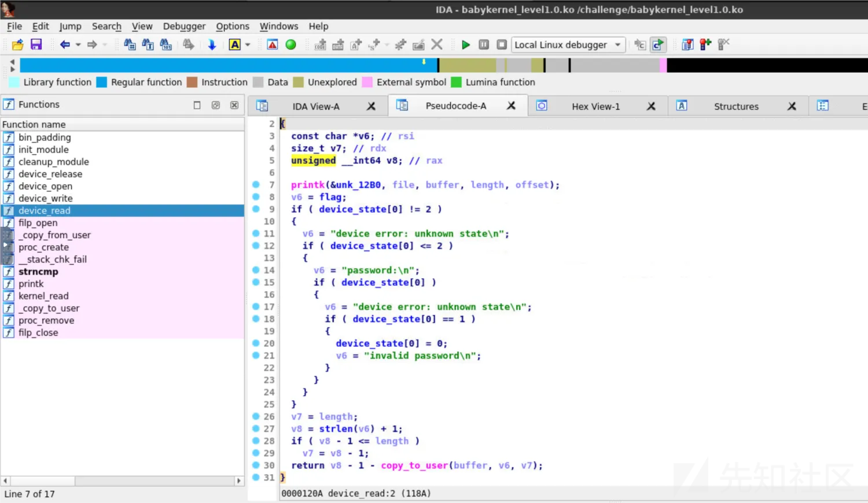Terminate the process with the stop button
Image resolution: width=868 pixels, height=503 pixels.
click(x=502, y=45)
